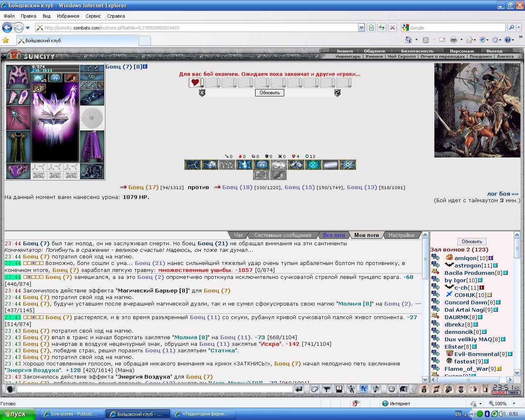Image resolution: width=525 pixels, height=420 pixels.
Task: Expand the IE Home button dropdown arrow
Action: coord(416,40)
